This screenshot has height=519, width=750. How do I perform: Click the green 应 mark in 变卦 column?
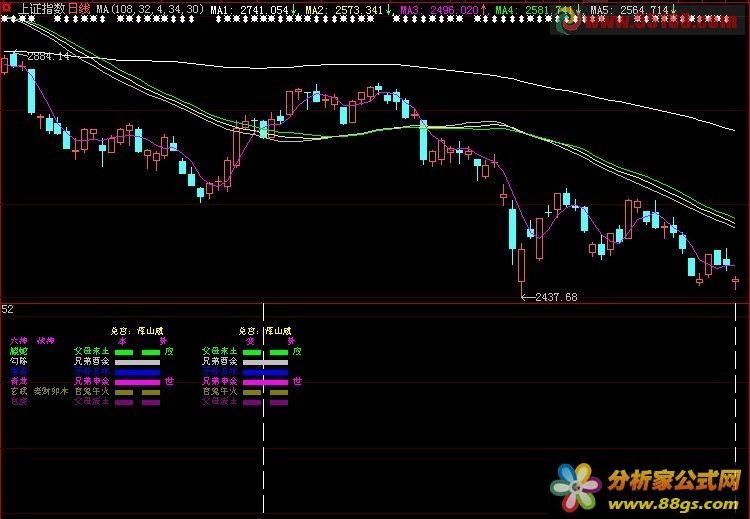297,351
